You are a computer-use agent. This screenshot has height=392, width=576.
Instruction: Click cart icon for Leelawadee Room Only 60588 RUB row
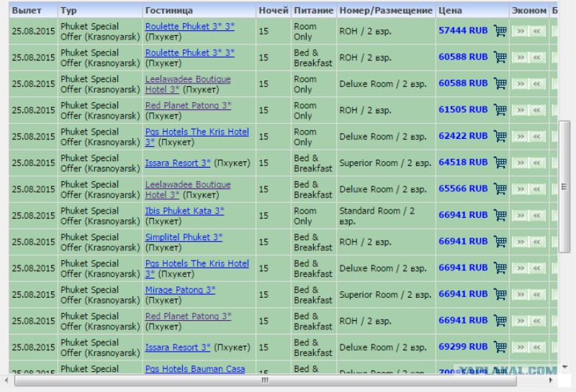[500, 83]
